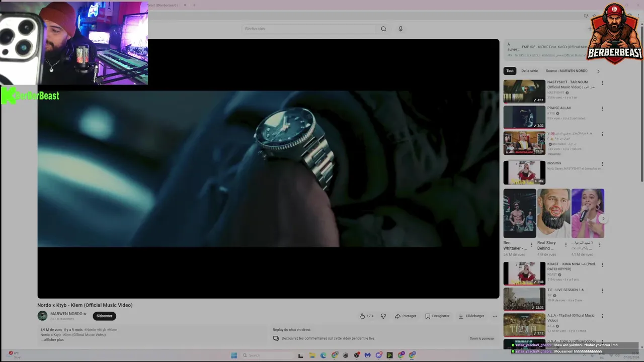Open options menu for NASTYSH!T TAR NOUM
This screenshot has width=644, height=362.
click(602, 83)
